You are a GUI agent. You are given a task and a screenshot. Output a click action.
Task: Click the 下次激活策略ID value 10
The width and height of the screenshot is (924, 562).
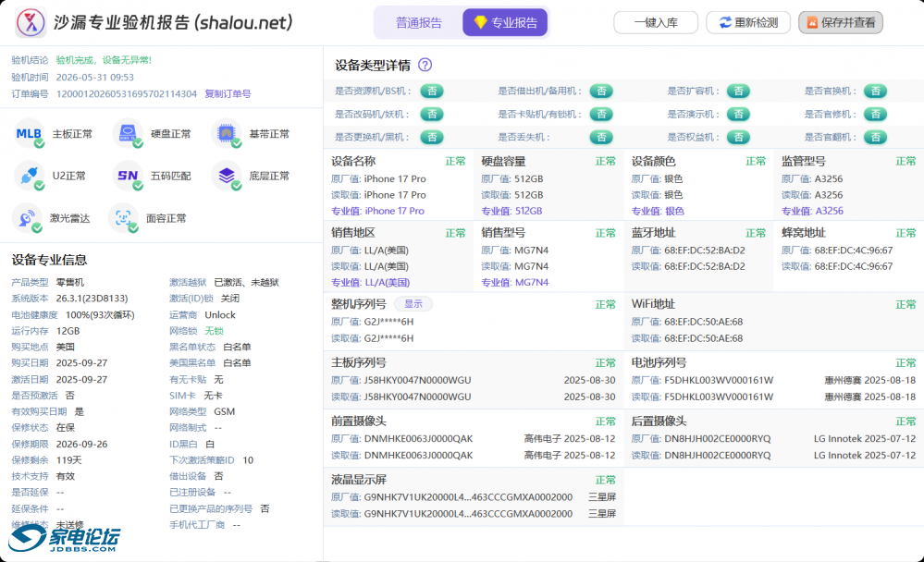coord(248,460)
